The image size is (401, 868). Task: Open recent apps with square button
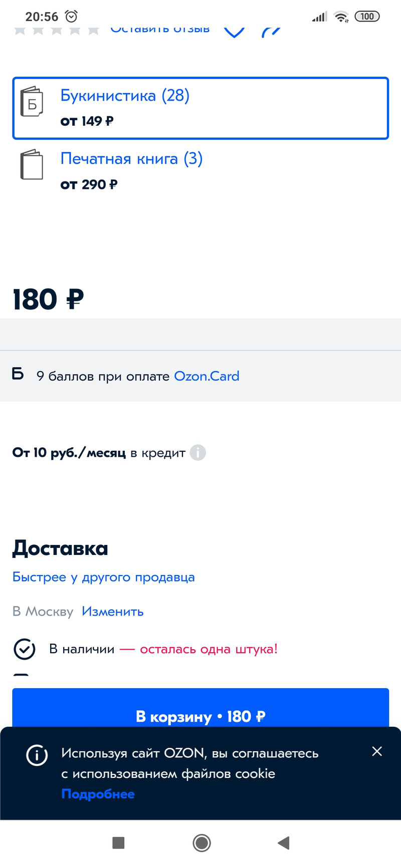(118, 843)
